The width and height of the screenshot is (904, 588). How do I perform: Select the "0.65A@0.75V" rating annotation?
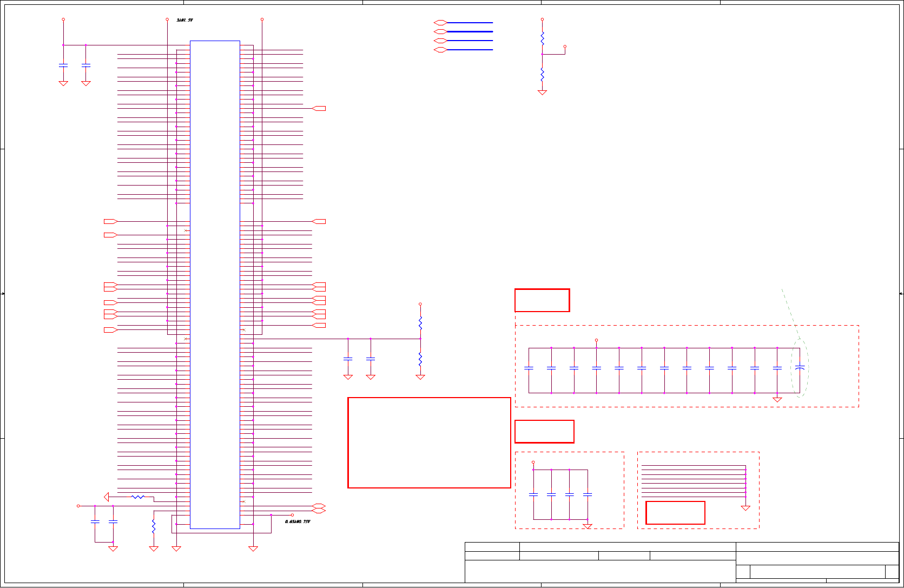point(298,522)
